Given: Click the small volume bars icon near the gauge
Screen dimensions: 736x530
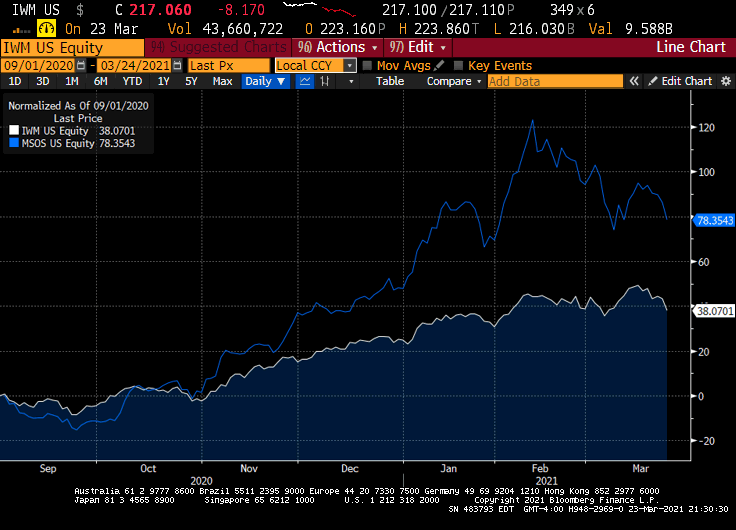Looking at the screenshot, I should 21,31.
